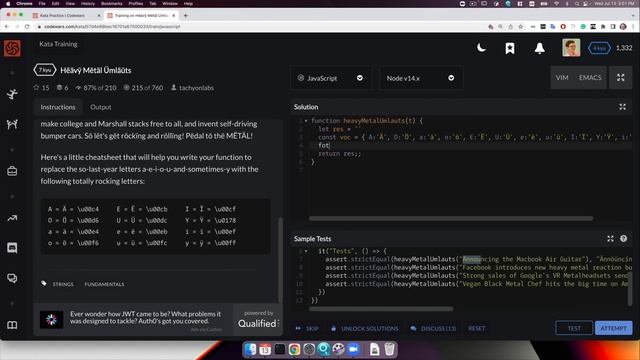The width and height of the screenshot is (640, 360).
Task: Reload the page
Action: coord(27,27)
